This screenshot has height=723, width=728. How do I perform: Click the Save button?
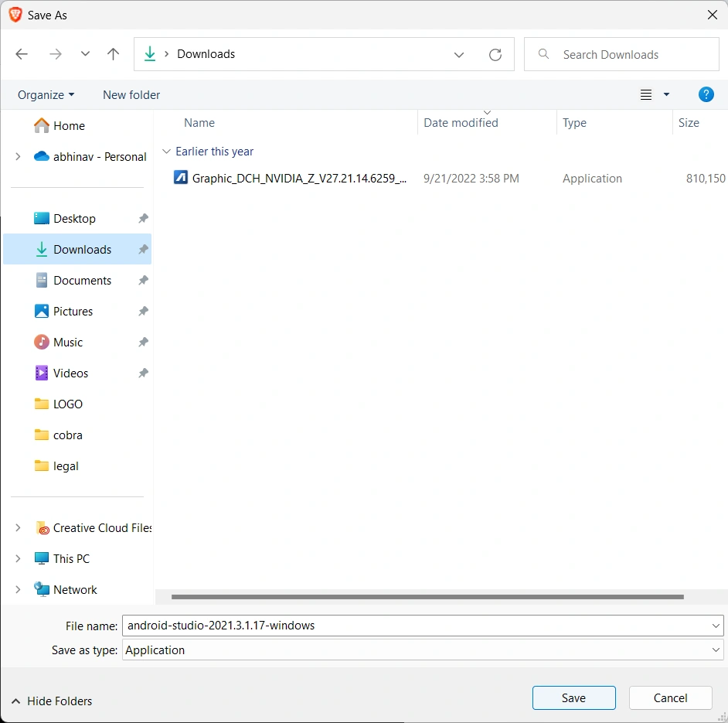pos(573,697)
